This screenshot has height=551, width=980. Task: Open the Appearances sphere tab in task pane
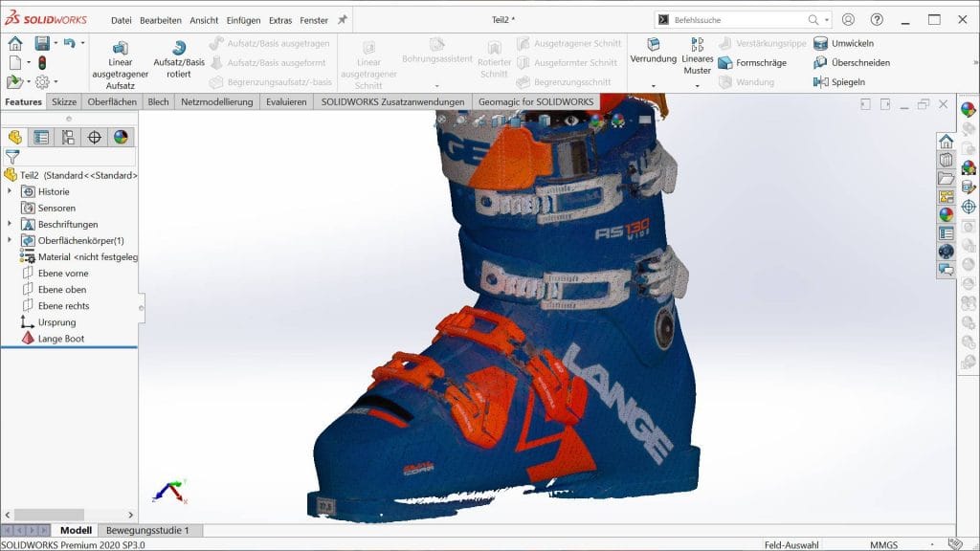tap(946, 215)
